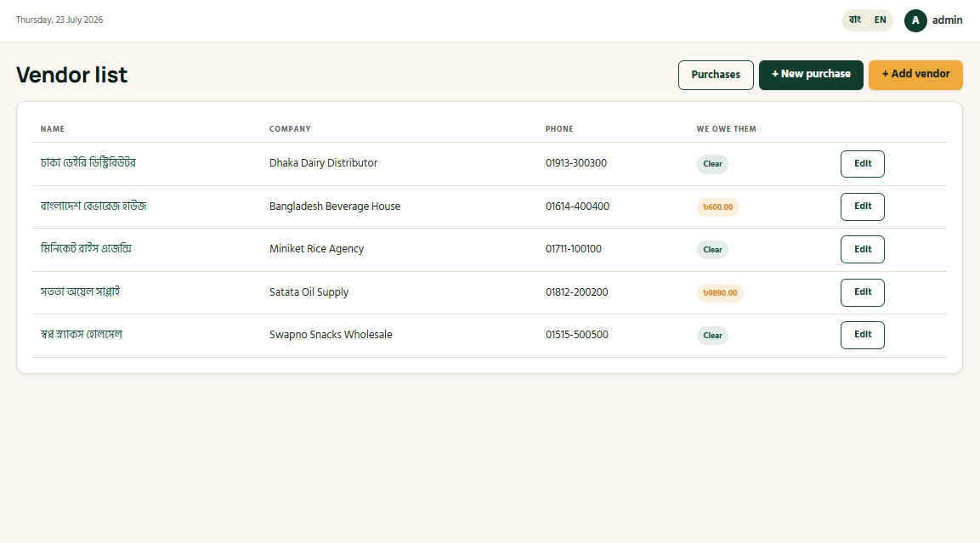Switch language to Bangla (বাং)
This screenshot has width=980, height=543.
point(855,20)
